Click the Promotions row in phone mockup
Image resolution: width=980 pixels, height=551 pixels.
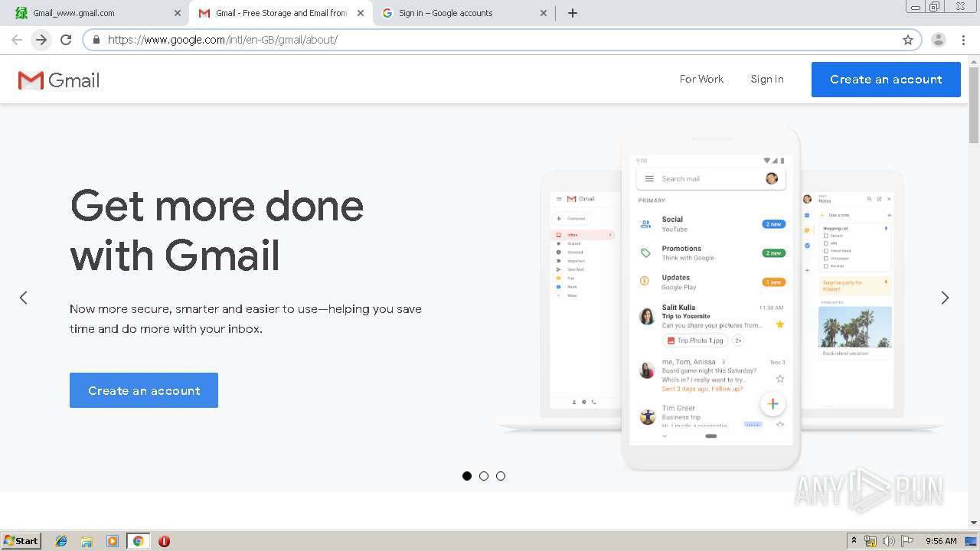711,253
